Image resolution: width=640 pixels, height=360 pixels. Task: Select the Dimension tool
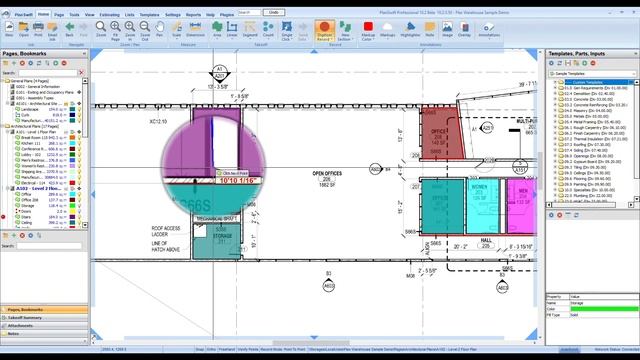(195, 29)
